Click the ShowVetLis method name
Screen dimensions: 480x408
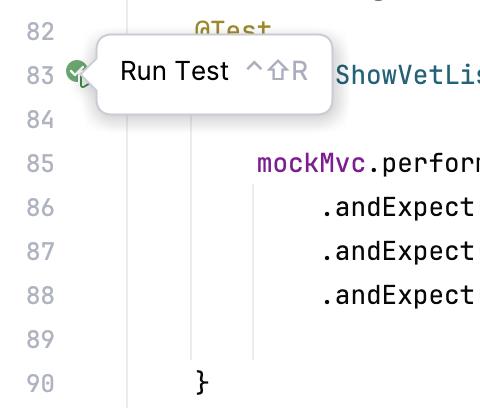click(x=407, y=75)
